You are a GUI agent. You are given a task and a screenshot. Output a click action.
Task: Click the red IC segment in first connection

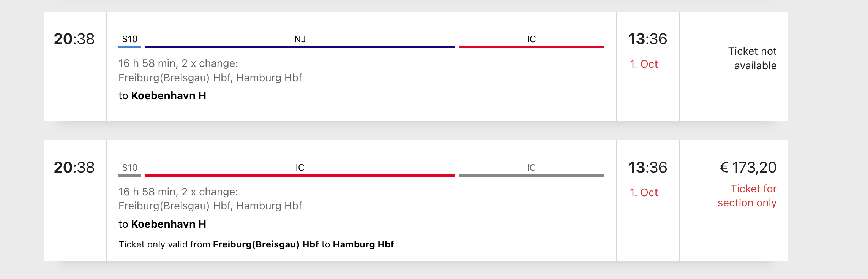(x=532, y=41)
